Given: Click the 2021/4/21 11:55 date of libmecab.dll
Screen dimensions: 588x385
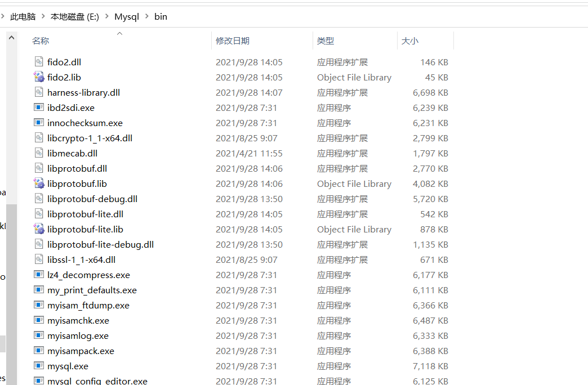Looking at the screenshot, I should click(x=249, y=153).
